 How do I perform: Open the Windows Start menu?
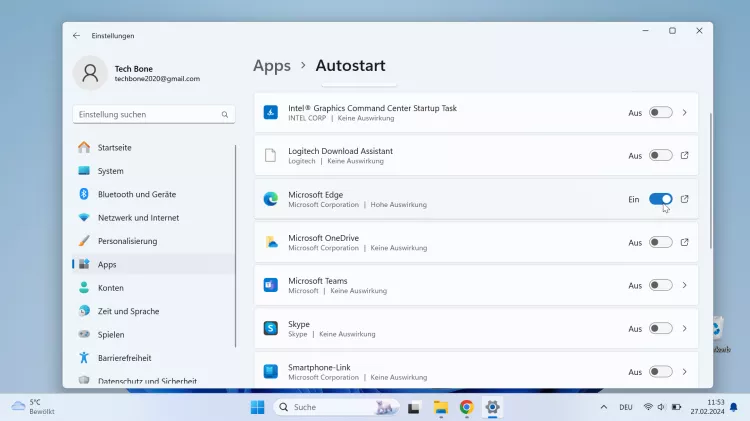coord(257,407)
